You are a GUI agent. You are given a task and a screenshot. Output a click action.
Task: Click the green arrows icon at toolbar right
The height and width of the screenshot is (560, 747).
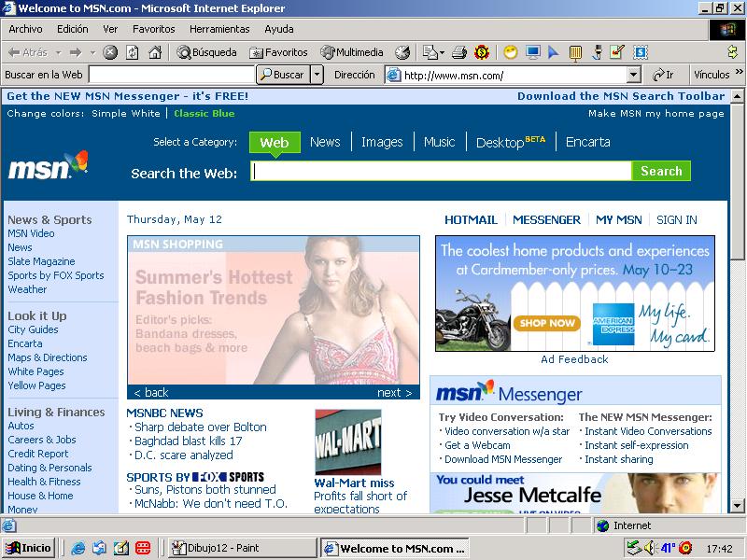click(x=733, y=52)
